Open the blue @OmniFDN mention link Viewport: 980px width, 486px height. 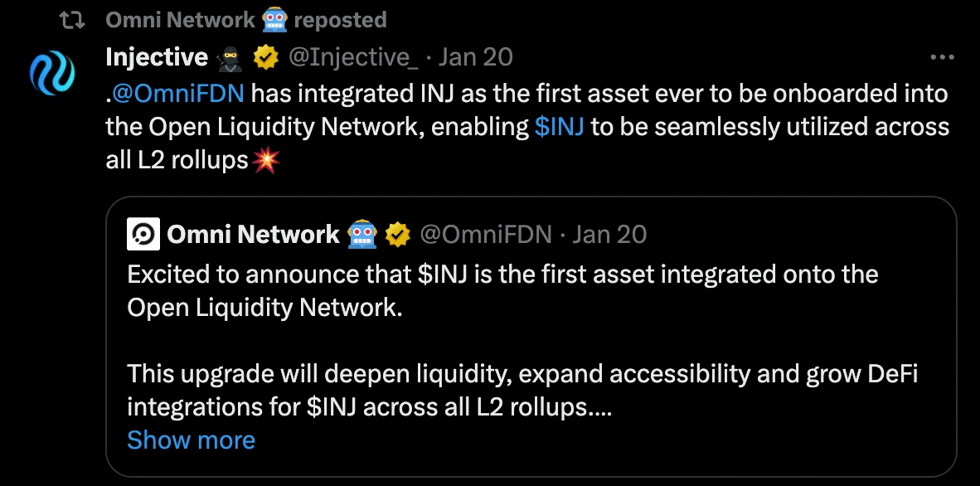tap(177, 94)
